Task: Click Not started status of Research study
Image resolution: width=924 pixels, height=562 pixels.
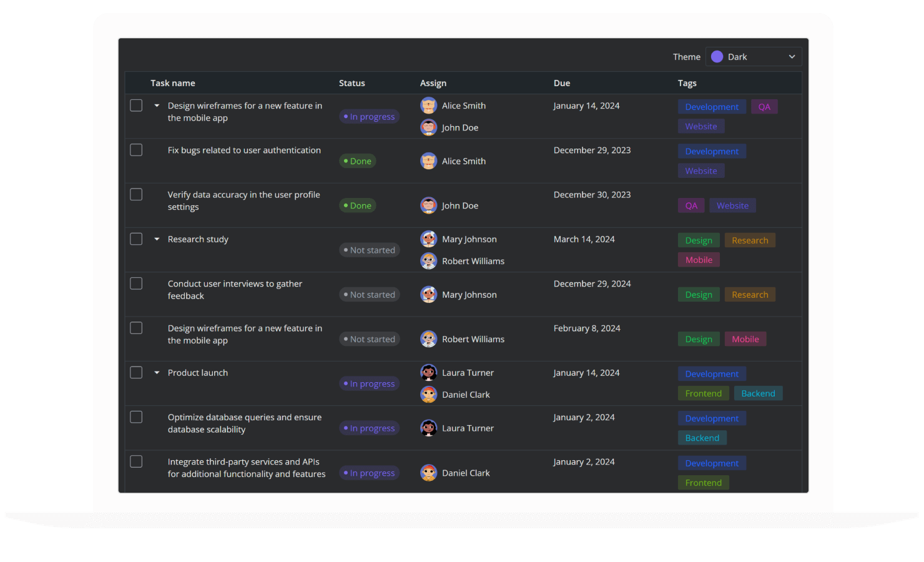Action: point(370,250)
